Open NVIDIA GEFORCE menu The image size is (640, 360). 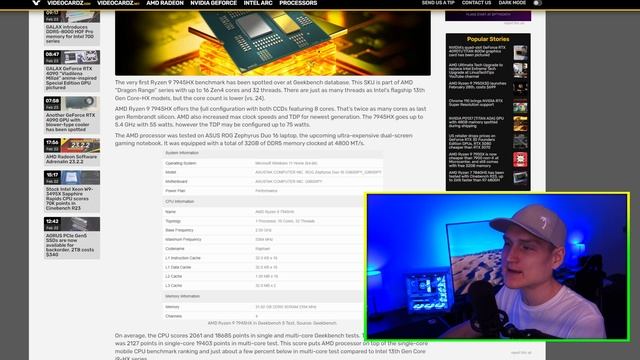[213, 3]
